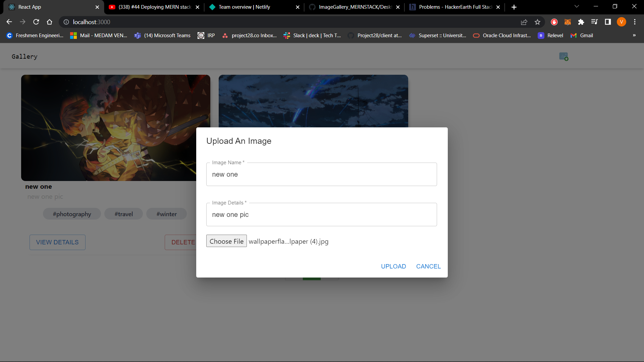The image size is (644, 362).
Task: Click the #travel tag chip
Action: pos(123,214)
